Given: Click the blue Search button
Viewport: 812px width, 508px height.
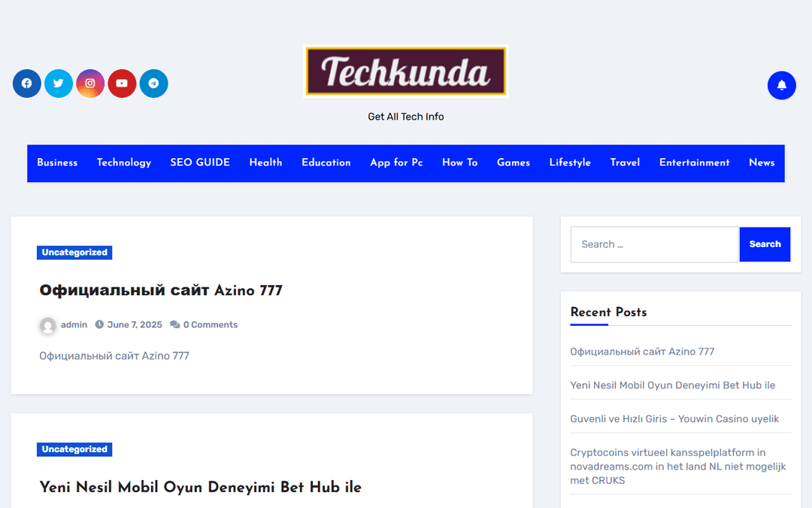Looking at the screenshot, I should [765, 244].
